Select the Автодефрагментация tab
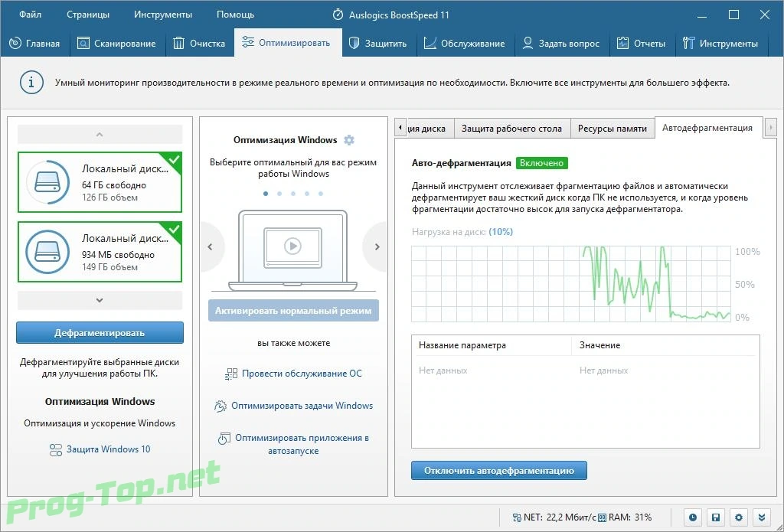784x532 pixels. [x=707, y=128]
